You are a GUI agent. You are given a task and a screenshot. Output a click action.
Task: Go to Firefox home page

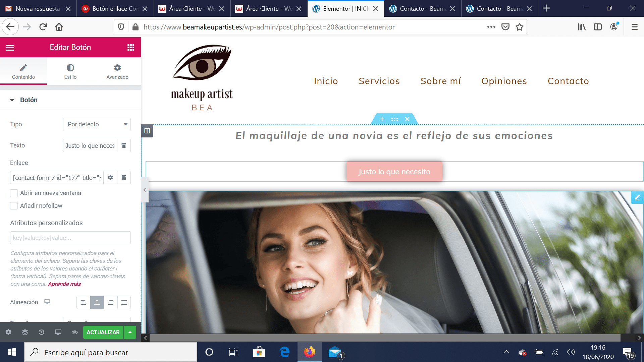click(59, 27)
